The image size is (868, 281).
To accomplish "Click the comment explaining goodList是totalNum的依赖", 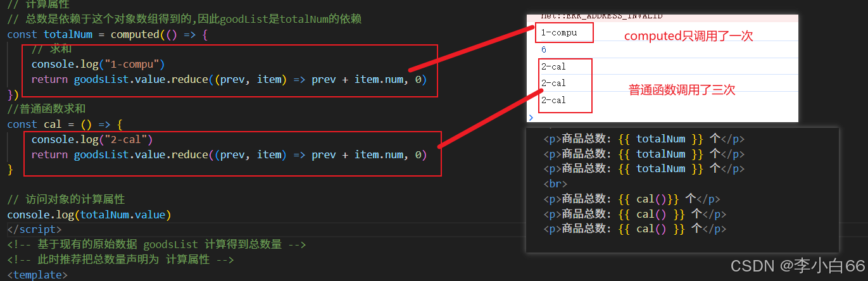I will pyautogui.click(x=184, y=19).
